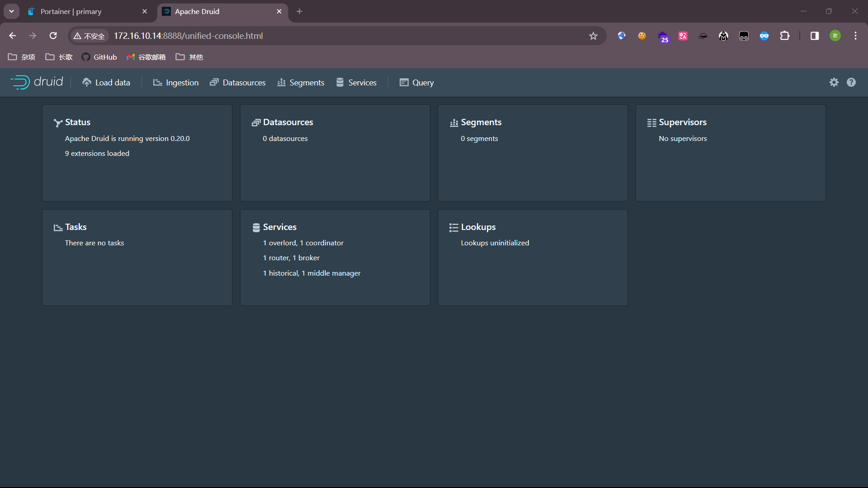The height and width of the screenshot is (488, 868).
Task: Open the 谷歌邮箱 bookmark
Action: (x=146, y=57)
